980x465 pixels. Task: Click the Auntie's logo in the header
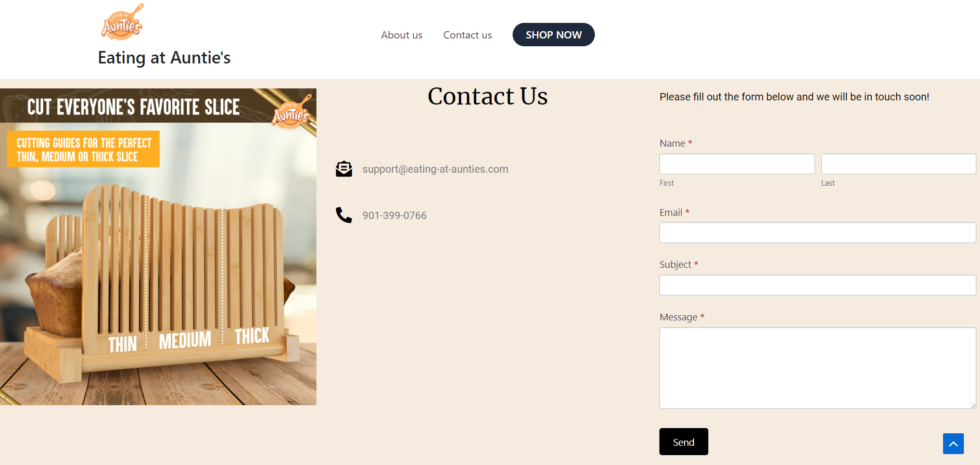(x=122, y=22)
